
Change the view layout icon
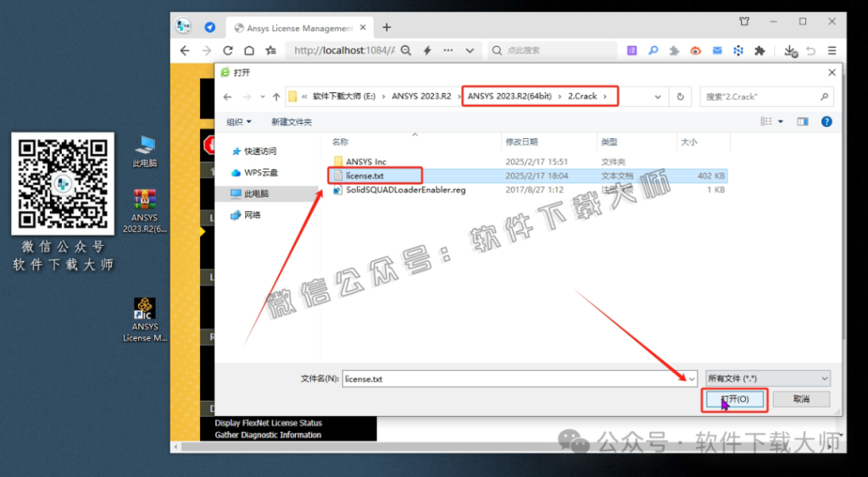click(766, 122)
